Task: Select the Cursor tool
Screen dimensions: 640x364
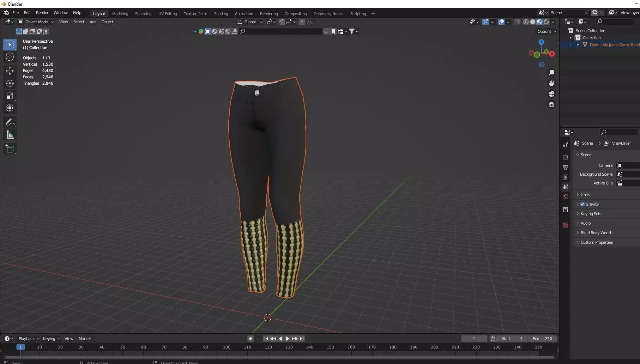Action: (x=10, y=57)
